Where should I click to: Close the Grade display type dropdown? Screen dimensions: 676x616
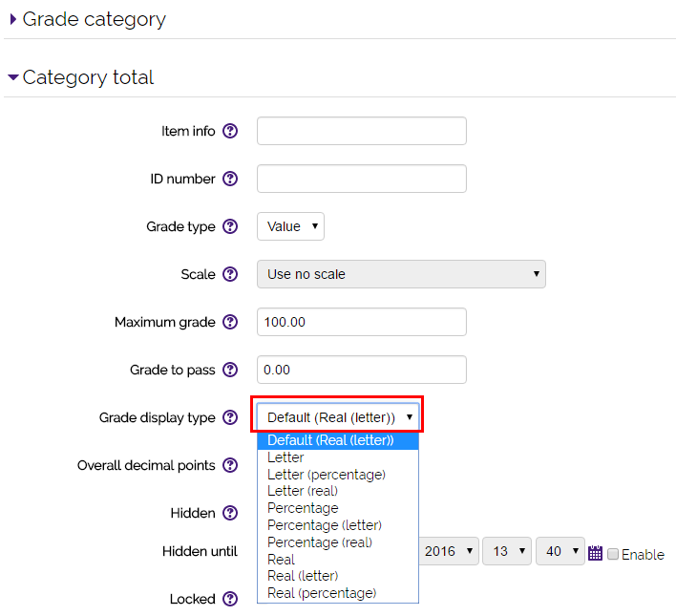[x=338, y=417]
